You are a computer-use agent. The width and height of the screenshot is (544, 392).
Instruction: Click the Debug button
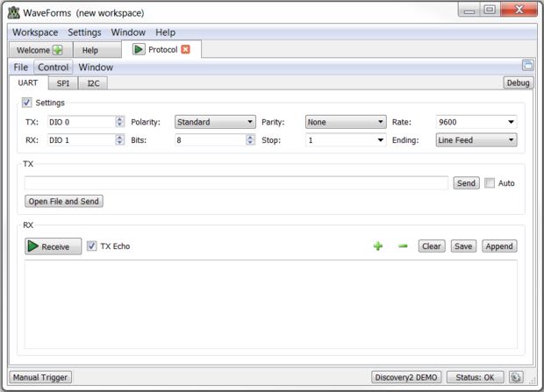[x=518, y=82]
